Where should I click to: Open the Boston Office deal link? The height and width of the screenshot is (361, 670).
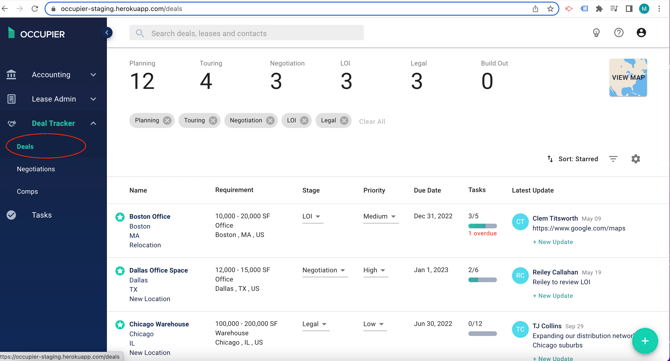(x=150, y=217)
